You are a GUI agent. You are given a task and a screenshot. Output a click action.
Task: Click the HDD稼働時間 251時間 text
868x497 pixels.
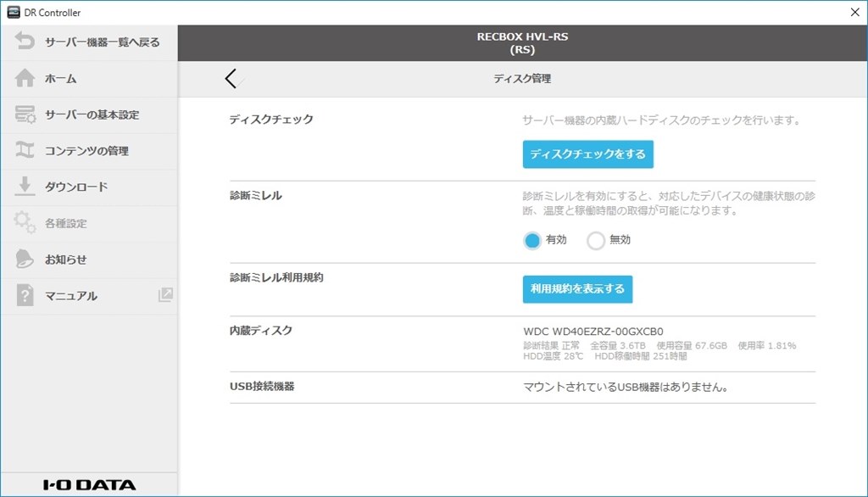tap(641, 355)
